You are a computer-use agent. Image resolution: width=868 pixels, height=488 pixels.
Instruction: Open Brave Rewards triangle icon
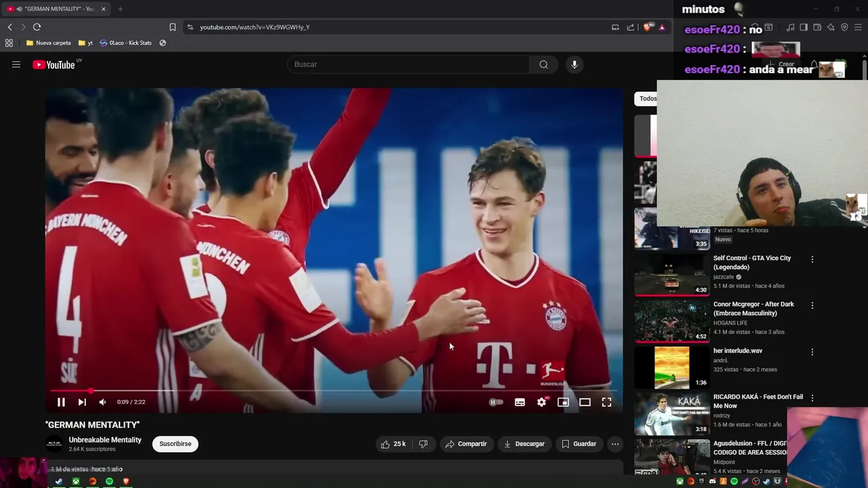(662, 27)
